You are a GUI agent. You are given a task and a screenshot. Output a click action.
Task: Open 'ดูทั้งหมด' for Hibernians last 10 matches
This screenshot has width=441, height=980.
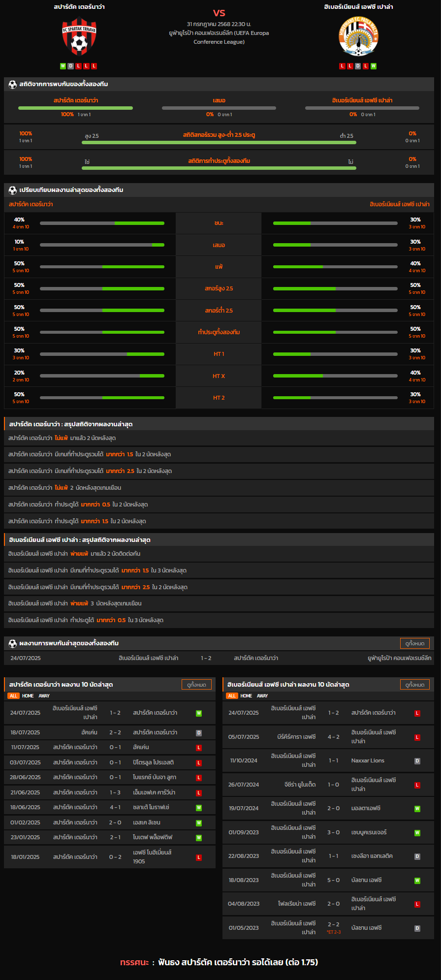415,685
